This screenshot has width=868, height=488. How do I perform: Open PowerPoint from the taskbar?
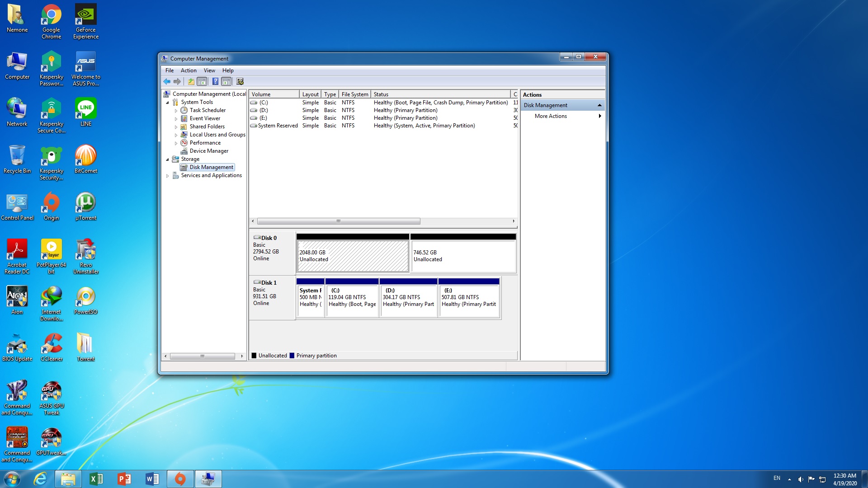click(x=124, y=479)
